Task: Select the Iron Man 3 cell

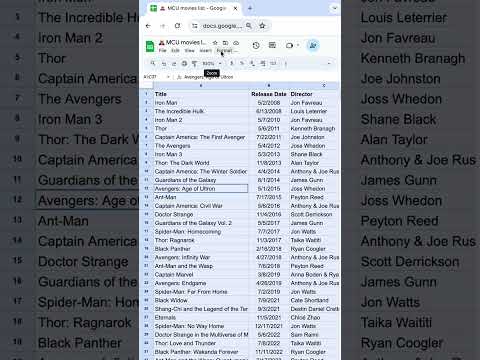Action: click(201, 154)
